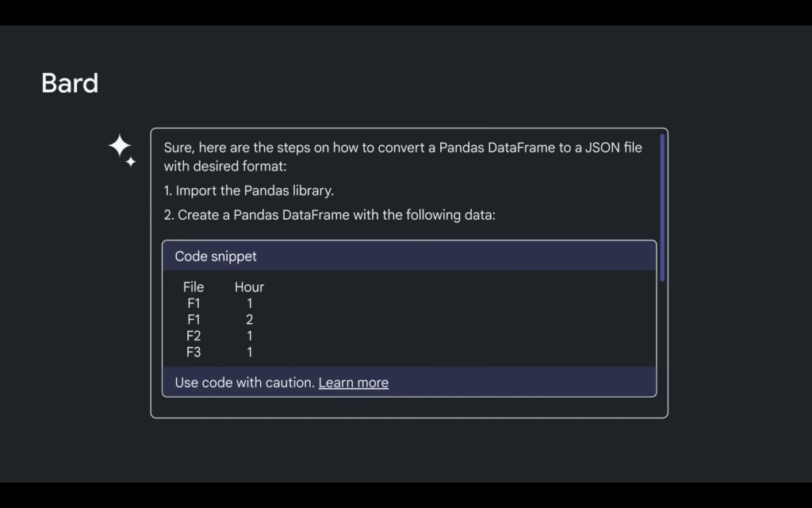
Task: Click the second F1 row entry
Action: coord(193,320)
